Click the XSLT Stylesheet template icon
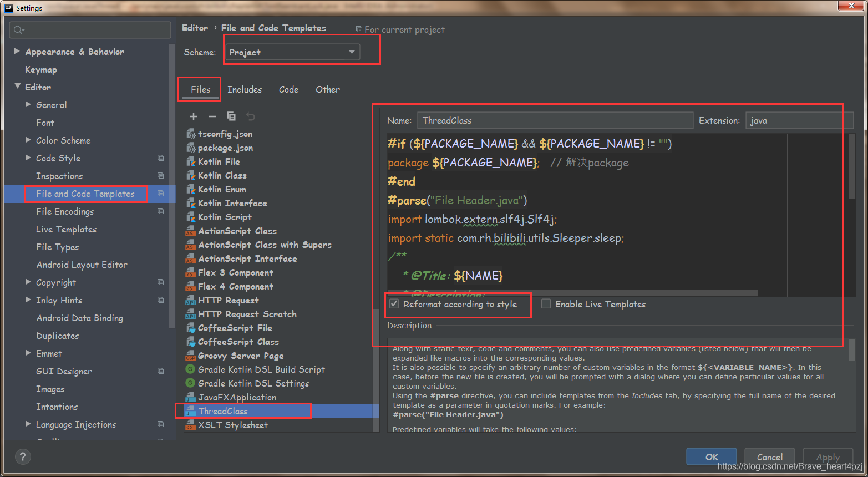This screenshot has height=477, width=868. [x=191, y=425]
